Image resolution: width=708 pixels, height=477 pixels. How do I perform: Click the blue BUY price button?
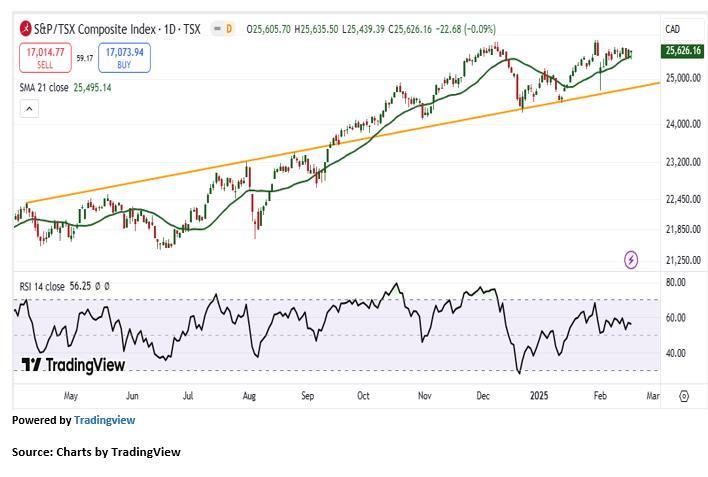[x=124, y=58]
